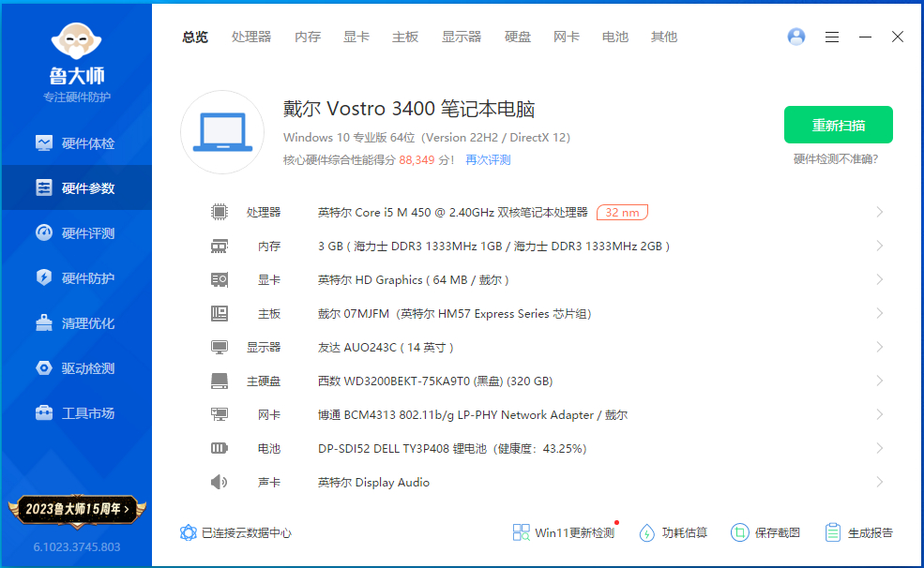Open 功耗估算 power estimate

[x=673, y=532]
